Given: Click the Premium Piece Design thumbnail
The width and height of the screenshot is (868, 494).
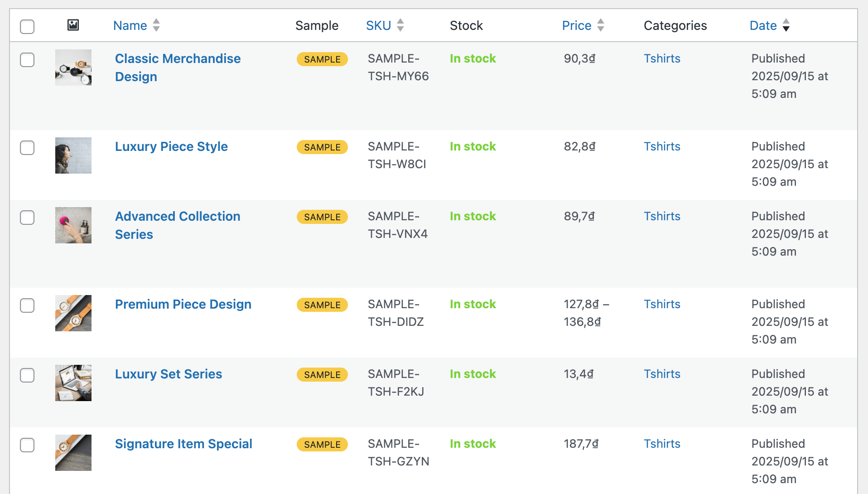Looking at the screenshot, I should [x=73, y=313].
